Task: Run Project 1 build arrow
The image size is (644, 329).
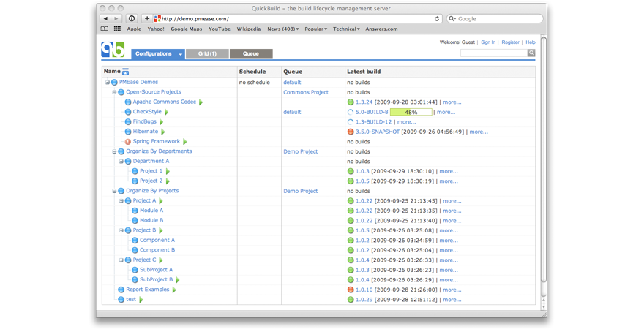Action: click(x=168, y=171)
